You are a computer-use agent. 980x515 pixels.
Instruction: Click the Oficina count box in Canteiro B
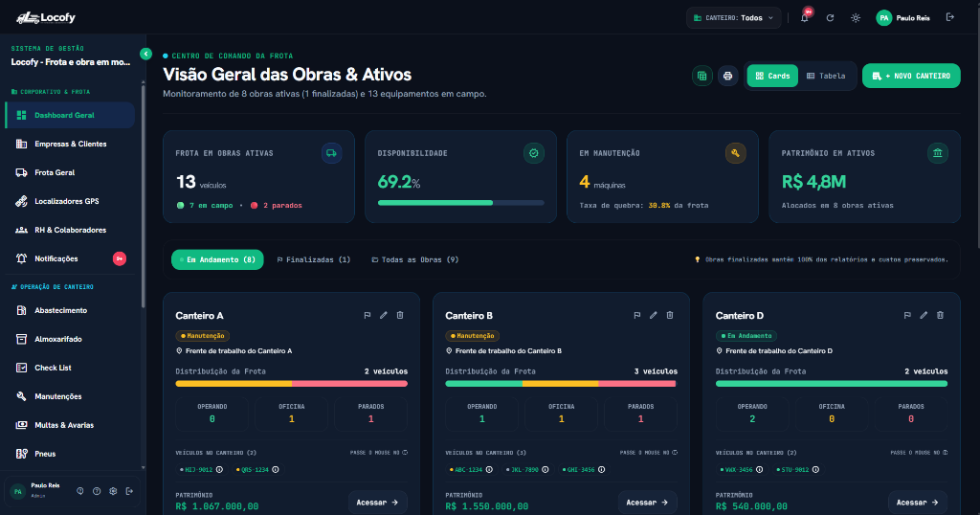[561, 414]
